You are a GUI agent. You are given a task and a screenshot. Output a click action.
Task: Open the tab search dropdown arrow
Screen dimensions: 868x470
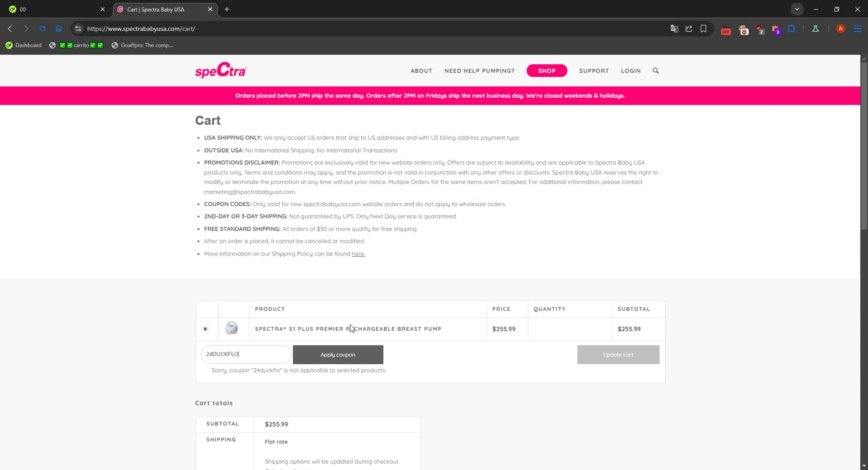point(797,9)
